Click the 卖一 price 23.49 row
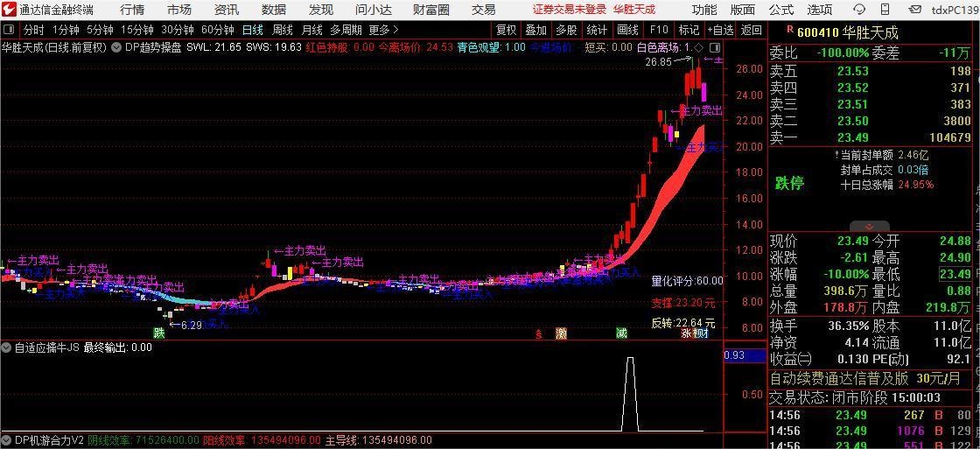 [x=871, y=138]
